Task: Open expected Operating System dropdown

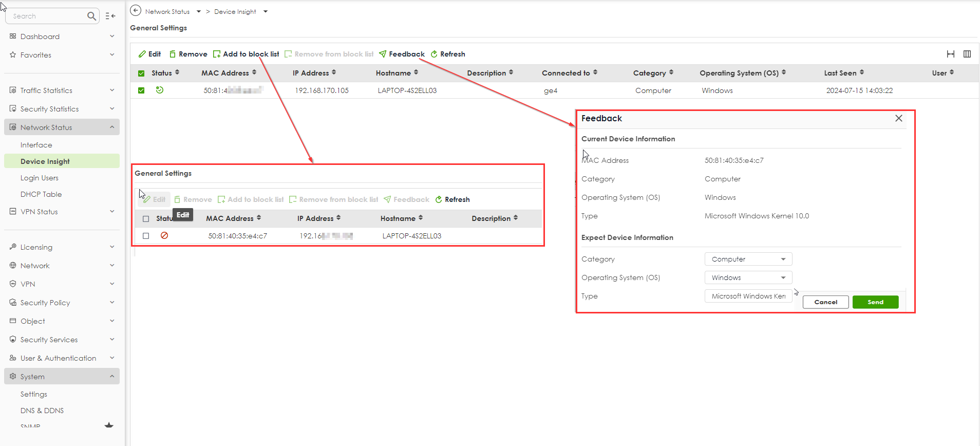Action: [x=748, y=277]
